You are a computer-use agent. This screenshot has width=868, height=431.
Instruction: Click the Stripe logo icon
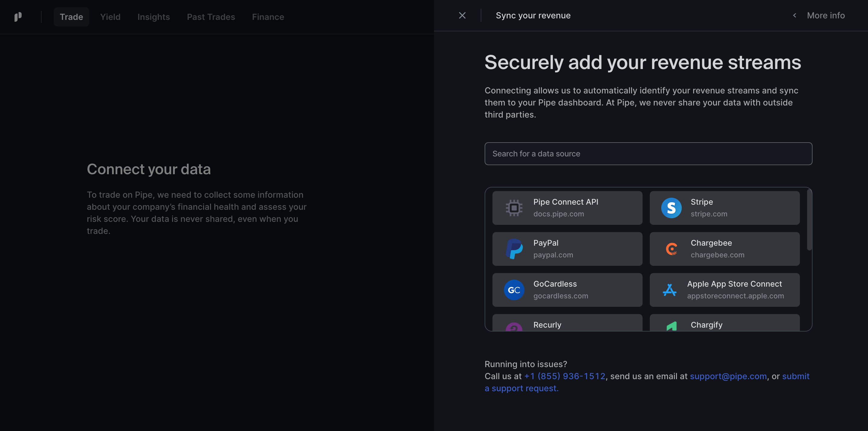click(x=671, y=208)
